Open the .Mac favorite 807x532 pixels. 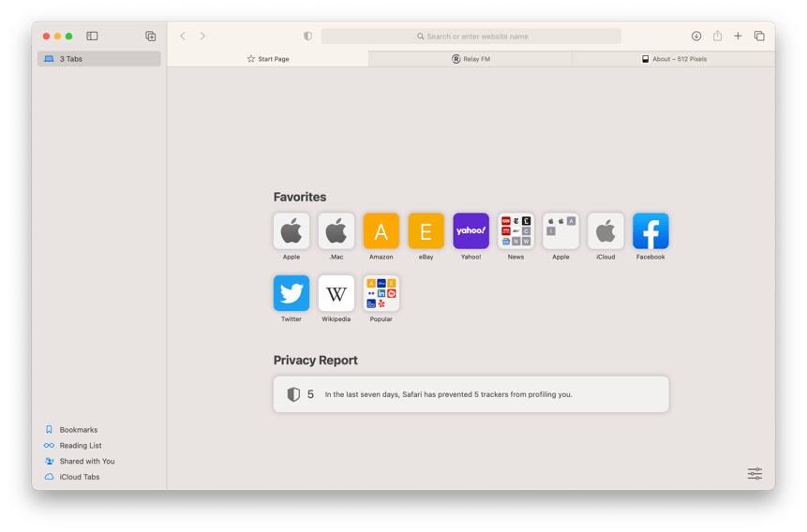point(336,231)
